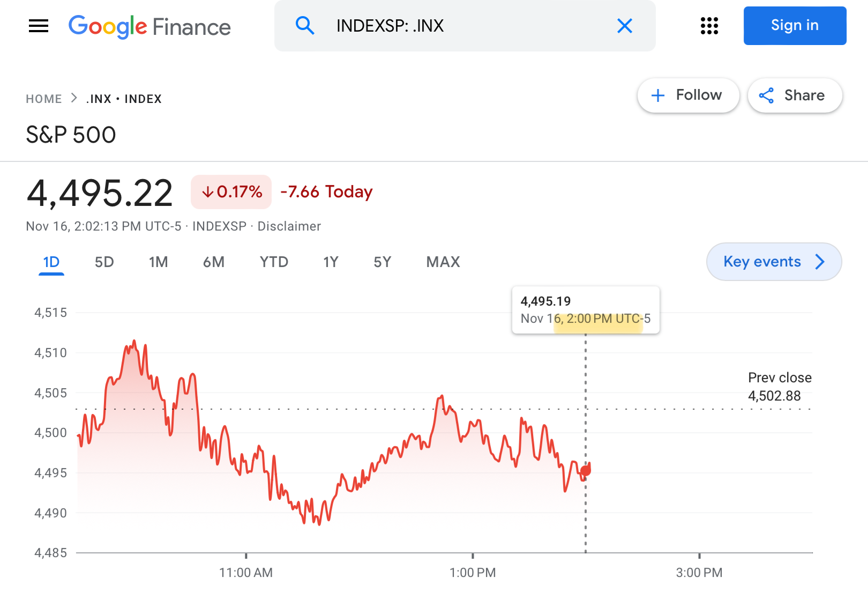The image size is (868, 600).
Task: Share the S&P 500 page
Action: (795, 95)
